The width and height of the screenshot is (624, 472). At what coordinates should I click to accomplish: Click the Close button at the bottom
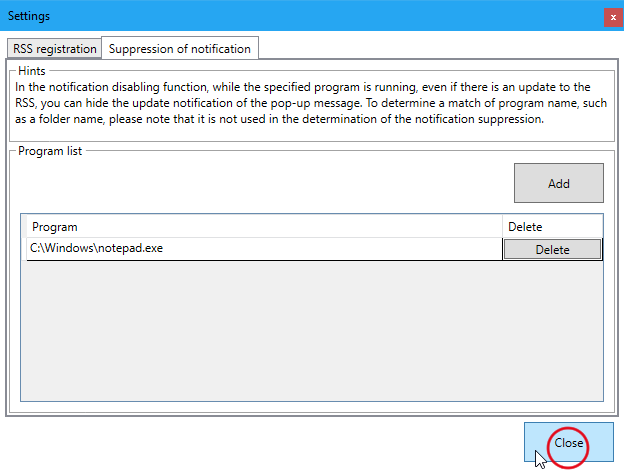568,443
